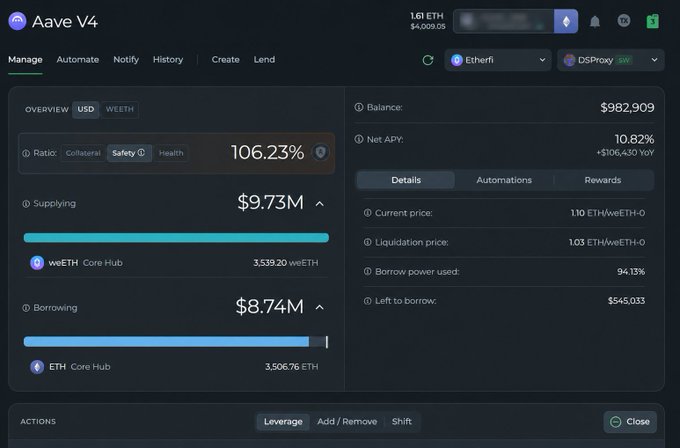Screen dimensions: 680x448
Task: Open the History tab
Action: tap(168, 60)
